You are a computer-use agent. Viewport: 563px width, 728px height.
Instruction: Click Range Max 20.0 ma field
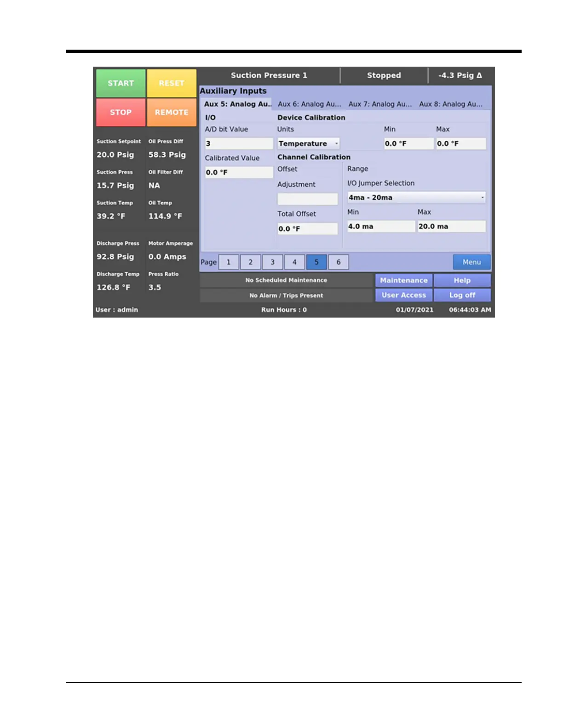click(x=452, y=226)
